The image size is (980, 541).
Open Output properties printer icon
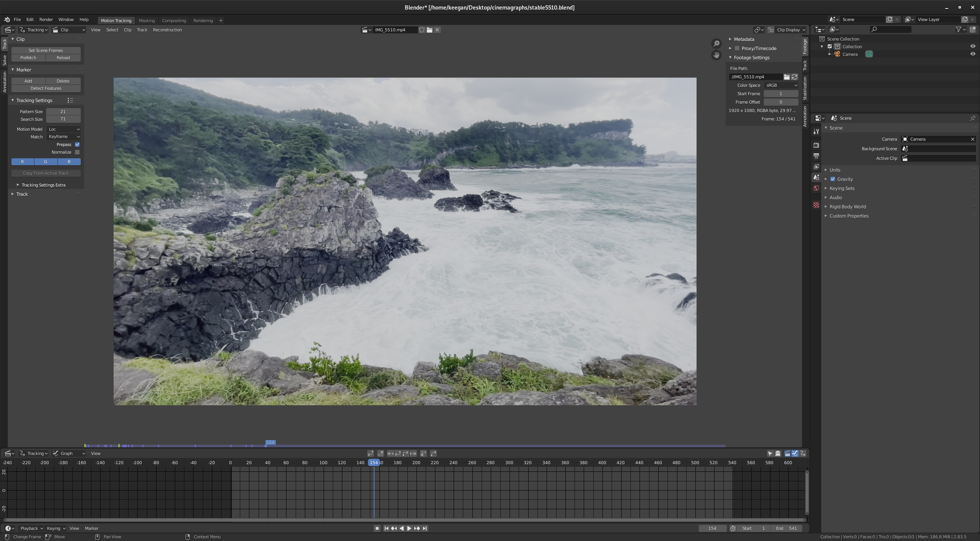tap(816, 156)
